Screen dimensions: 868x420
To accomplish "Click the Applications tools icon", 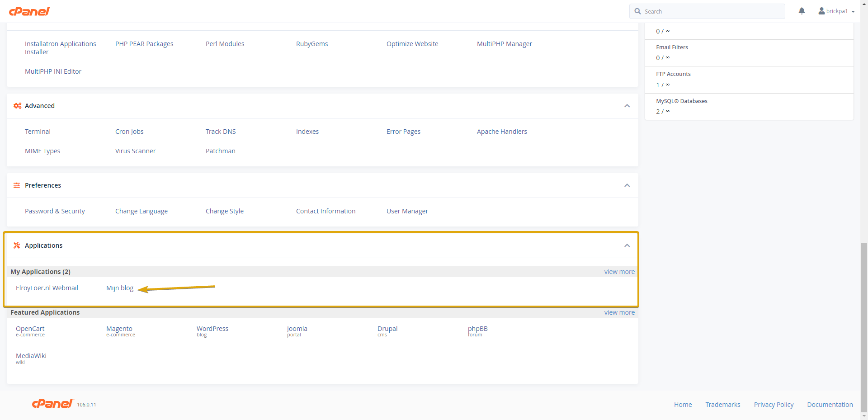I will 17,245.
